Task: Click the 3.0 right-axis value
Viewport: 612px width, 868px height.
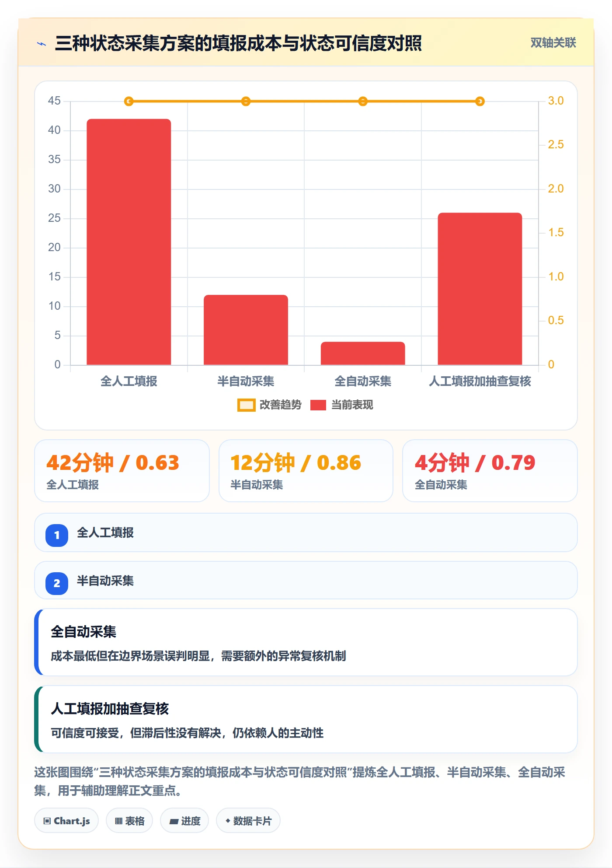Action: [556, 101]
